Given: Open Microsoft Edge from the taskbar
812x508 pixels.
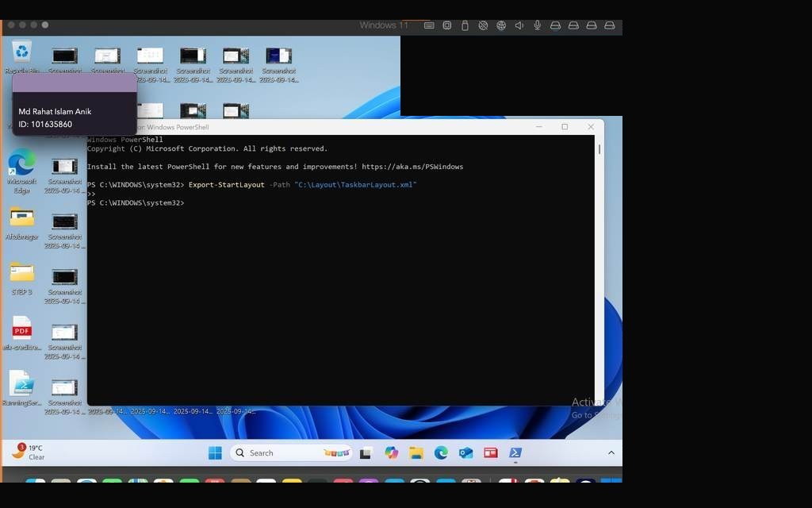Looking at the screenshot, I should [441, 453].
